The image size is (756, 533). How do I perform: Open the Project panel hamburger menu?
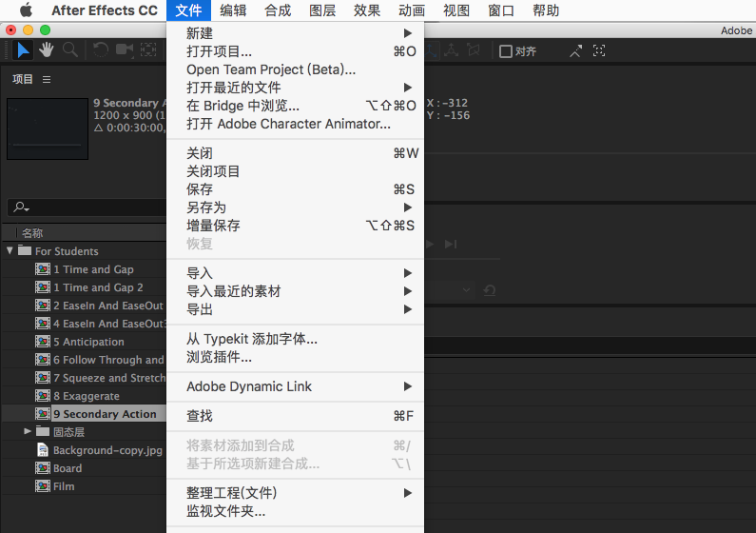tap(47, 79)
